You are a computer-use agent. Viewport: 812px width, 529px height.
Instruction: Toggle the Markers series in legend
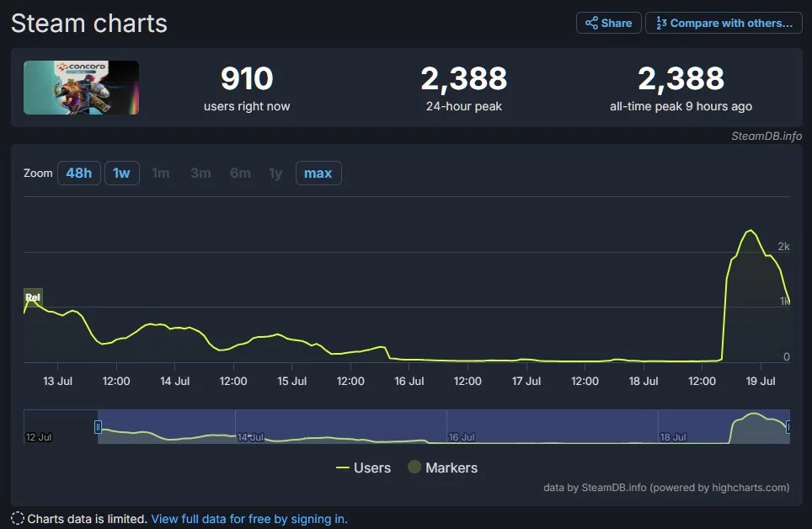click(x=443, y=468)
